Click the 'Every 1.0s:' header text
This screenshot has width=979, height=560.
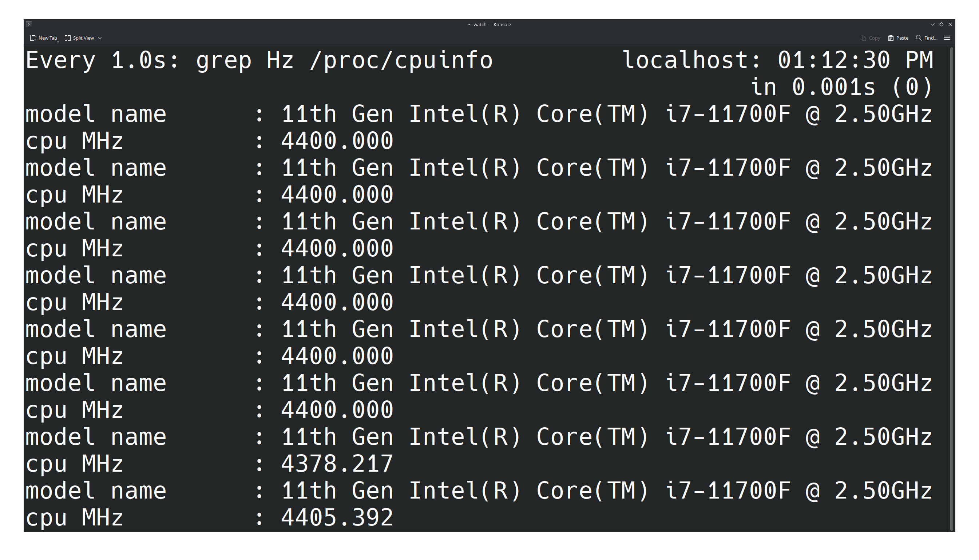tap(102, 60)
